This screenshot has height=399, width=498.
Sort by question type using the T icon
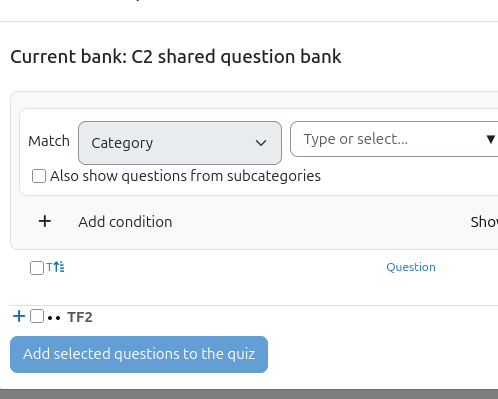(x=49, y=267)
